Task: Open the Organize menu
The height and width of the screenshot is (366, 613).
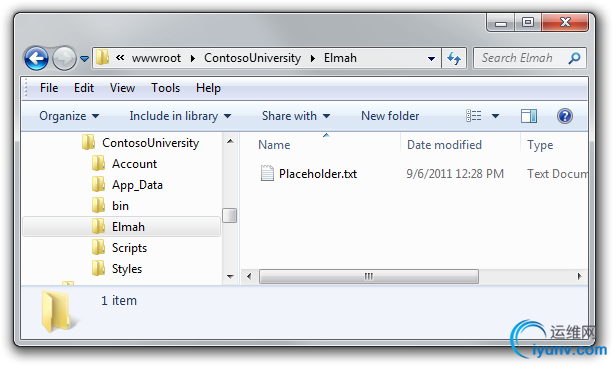Action: tap(69, 116)
